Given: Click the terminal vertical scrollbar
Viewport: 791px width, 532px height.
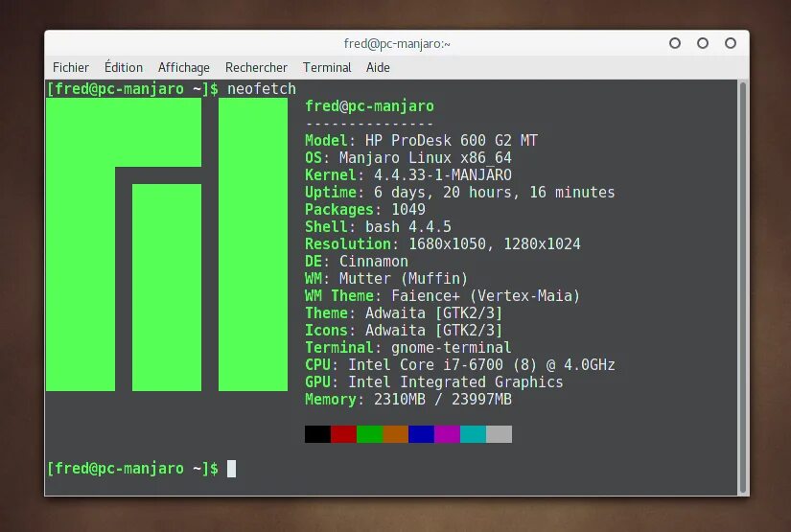Looking at the screenshot, I should click(742, 288).
